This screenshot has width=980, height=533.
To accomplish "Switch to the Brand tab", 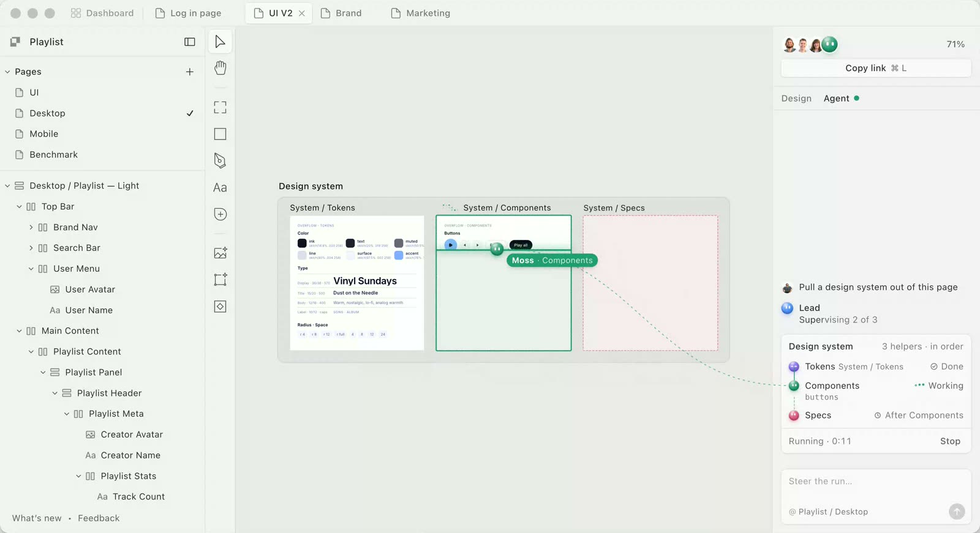I will click(342, 13).
